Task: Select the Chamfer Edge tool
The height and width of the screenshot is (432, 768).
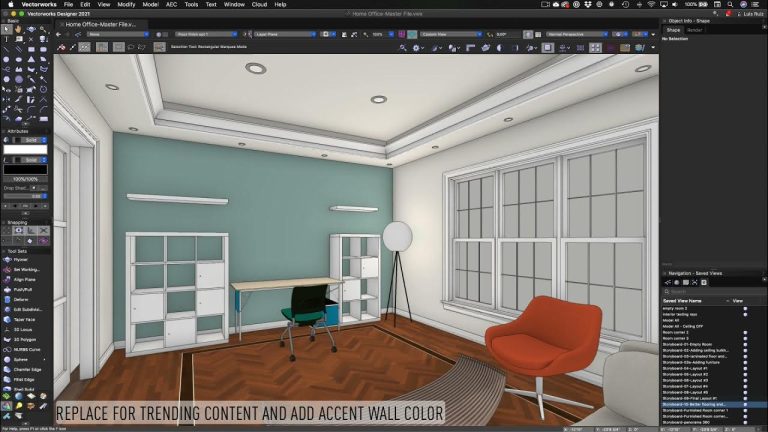Action: pyautogui.click(x=20, y=367)
